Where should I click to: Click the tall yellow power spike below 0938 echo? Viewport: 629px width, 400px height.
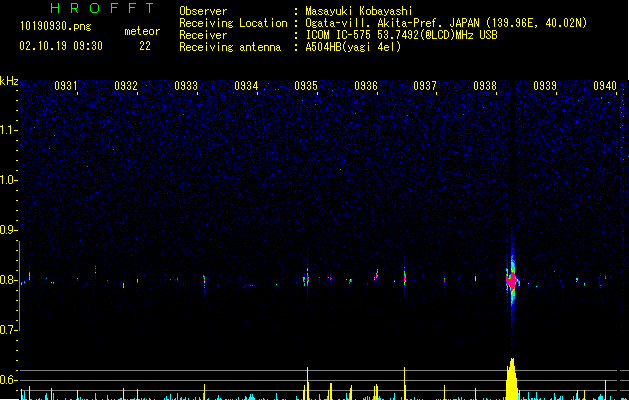511,379
